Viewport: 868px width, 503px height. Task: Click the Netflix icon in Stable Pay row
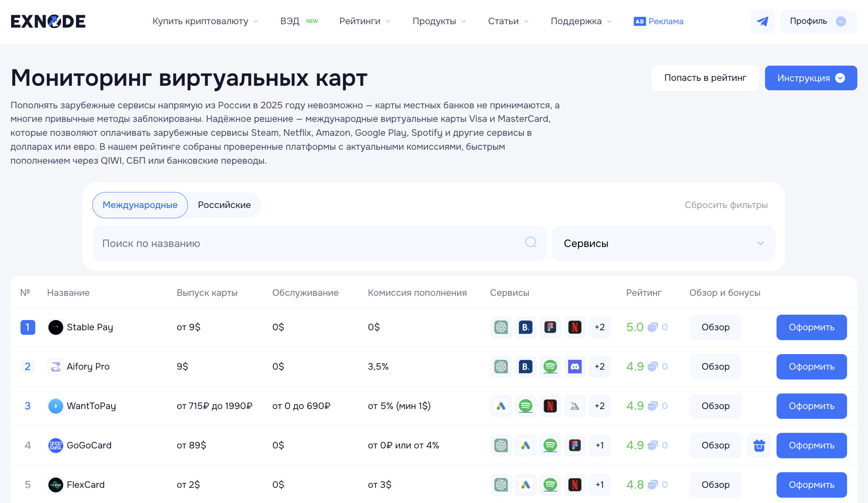pos(575,327)
